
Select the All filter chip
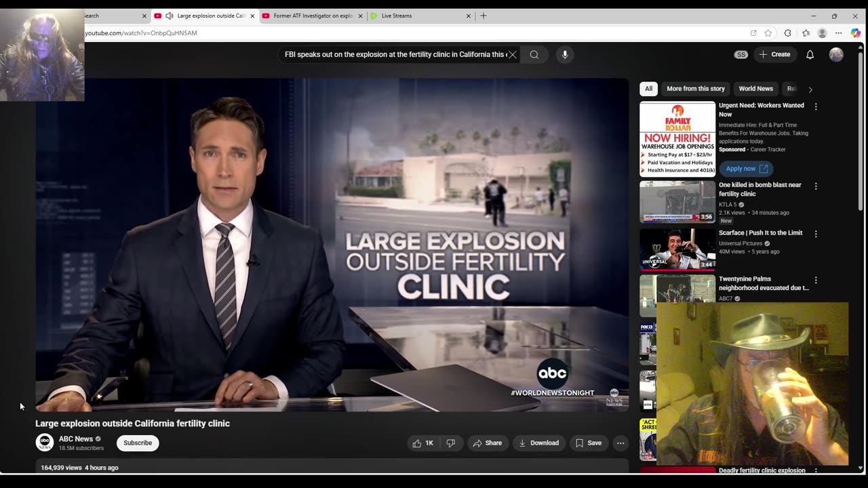point(649,89)
